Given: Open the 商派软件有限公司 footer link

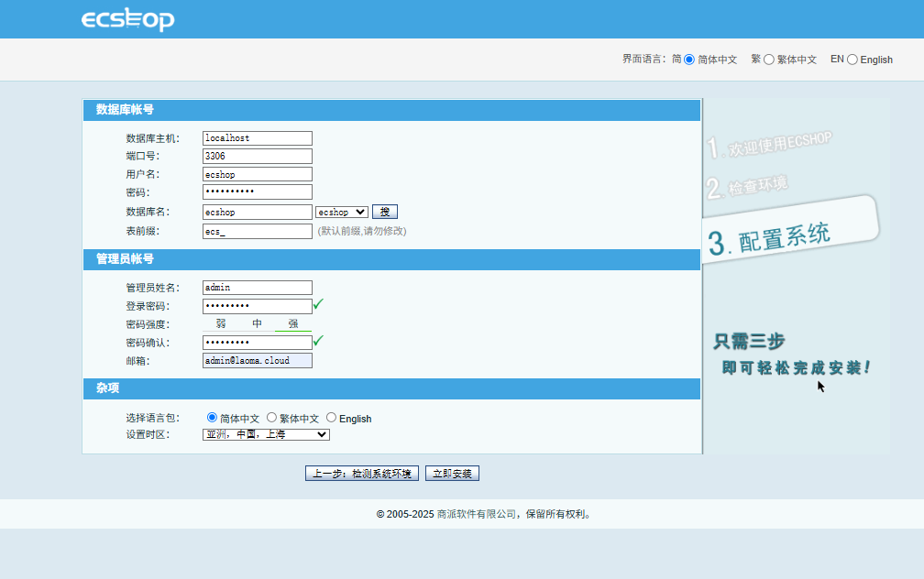Looking at the screenshot, I should (477, 514).
